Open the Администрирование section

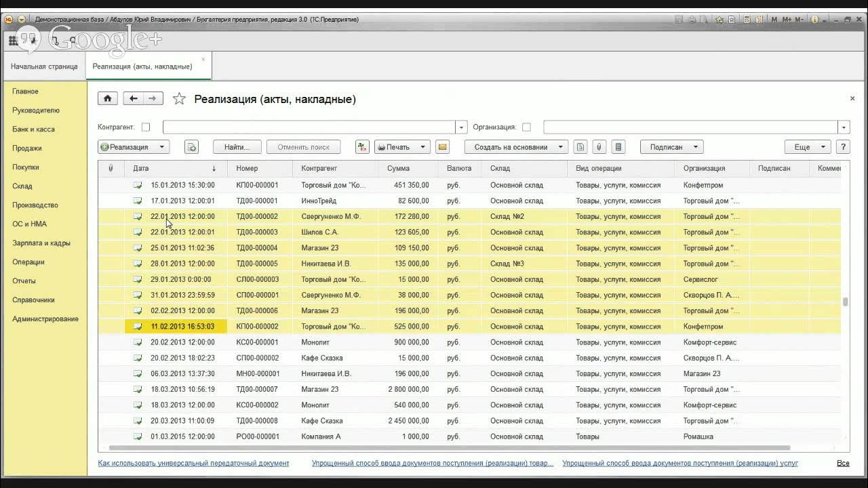(x=45, y=319)
